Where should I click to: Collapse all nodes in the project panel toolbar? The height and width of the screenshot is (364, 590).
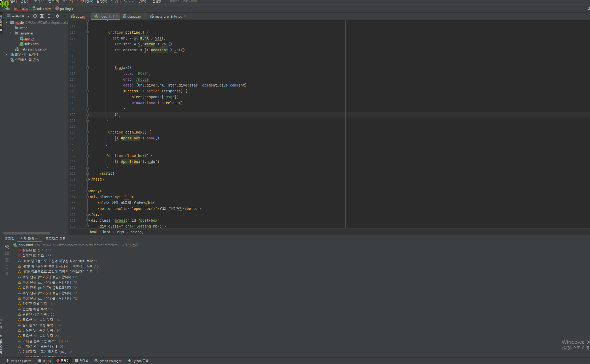[49, 16]
